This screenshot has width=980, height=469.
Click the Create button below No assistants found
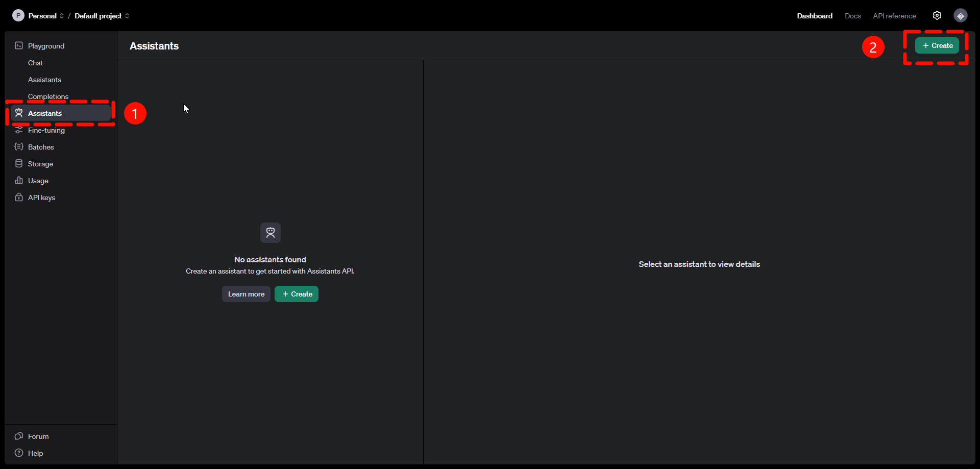(296, 294)
